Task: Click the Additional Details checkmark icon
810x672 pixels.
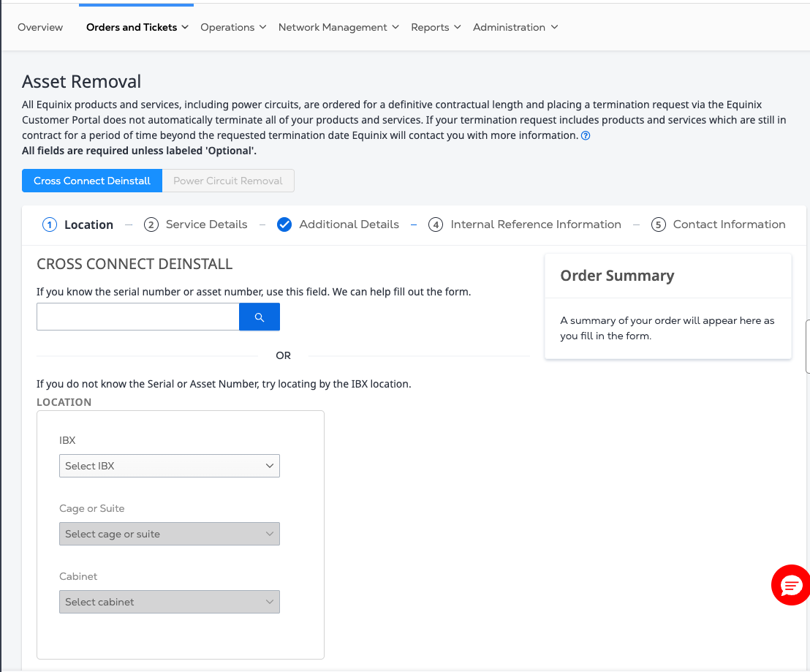Action: tap(284, 224)
